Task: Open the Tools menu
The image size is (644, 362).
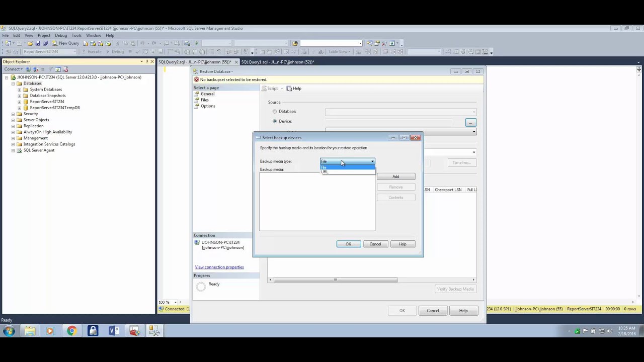Action: coord(76,36)
